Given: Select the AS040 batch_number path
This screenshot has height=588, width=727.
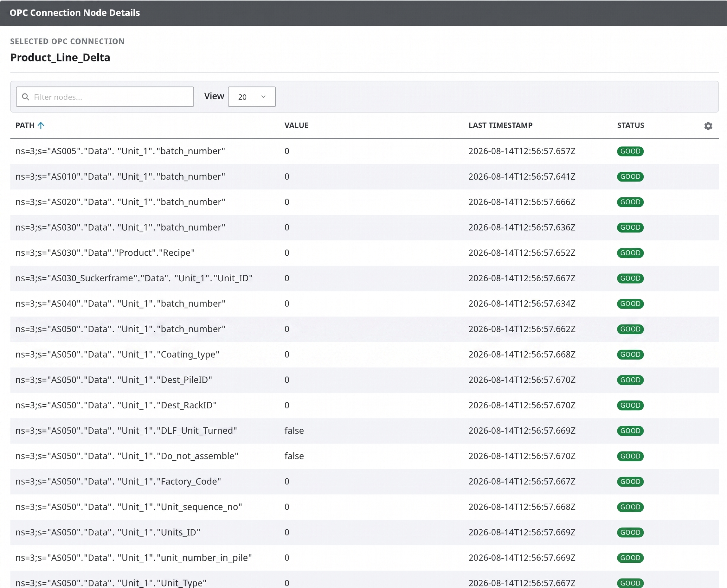Looking at the screenshot, I should coord(120,304).
